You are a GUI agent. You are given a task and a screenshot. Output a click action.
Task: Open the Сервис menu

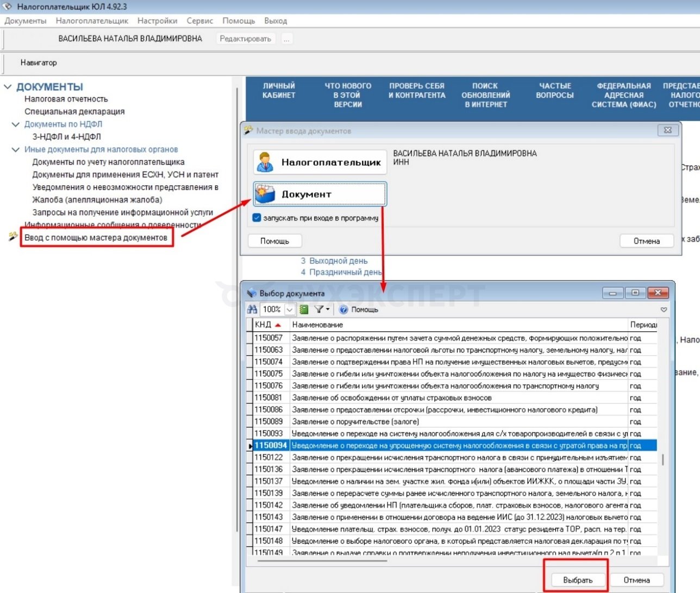[x=199, y=21]
